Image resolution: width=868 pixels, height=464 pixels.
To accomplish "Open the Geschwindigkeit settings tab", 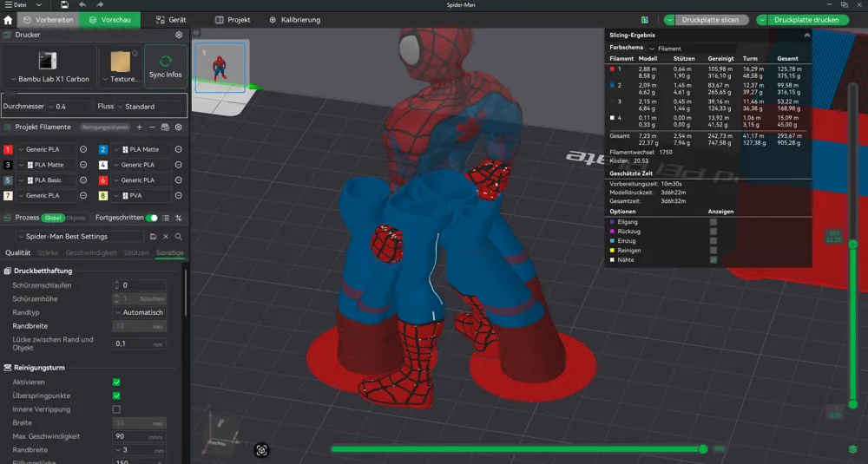I will (91, 252).
